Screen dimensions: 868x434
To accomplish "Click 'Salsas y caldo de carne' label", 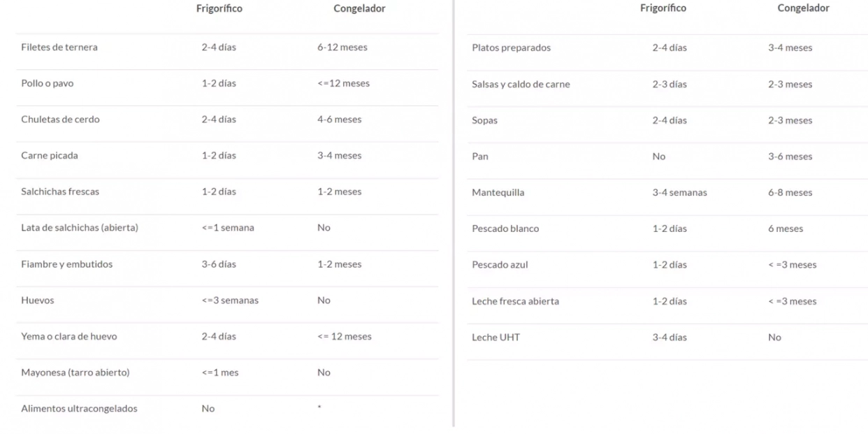I will 521,85.
